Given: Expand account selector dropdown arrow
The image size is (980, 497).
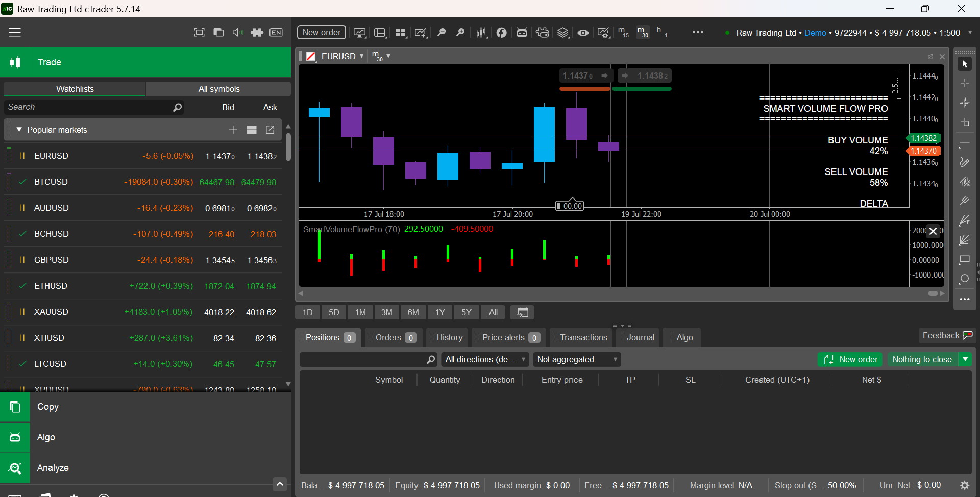Looking at the screenshot, I should point(970,32).
